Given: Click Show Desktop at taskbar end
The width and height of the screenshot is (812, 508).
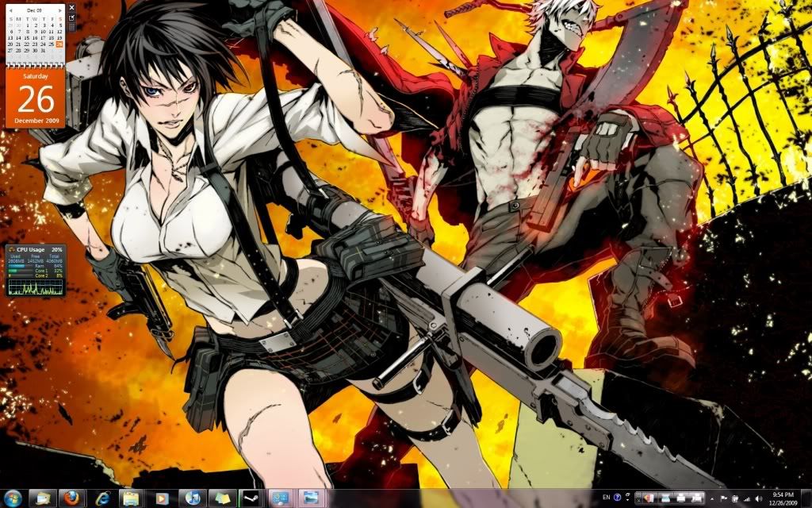Looking at the screenshot, I should point(806,498).
